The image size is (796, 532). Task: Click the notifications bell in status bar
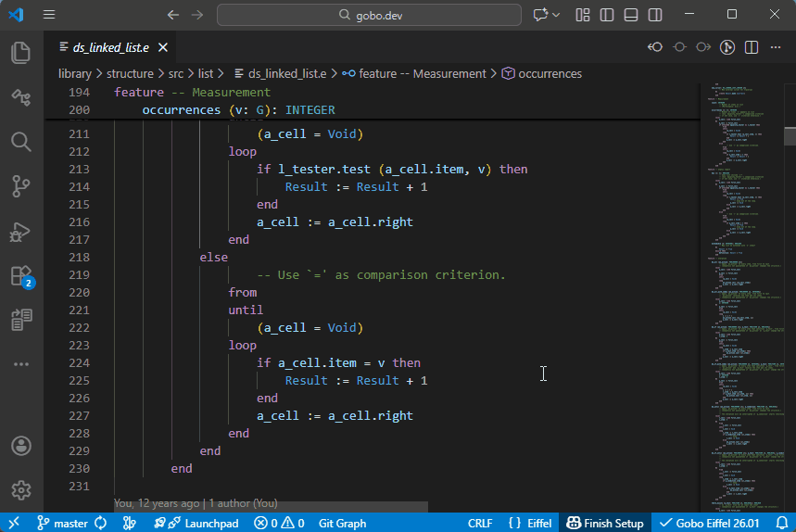[781, 524]
